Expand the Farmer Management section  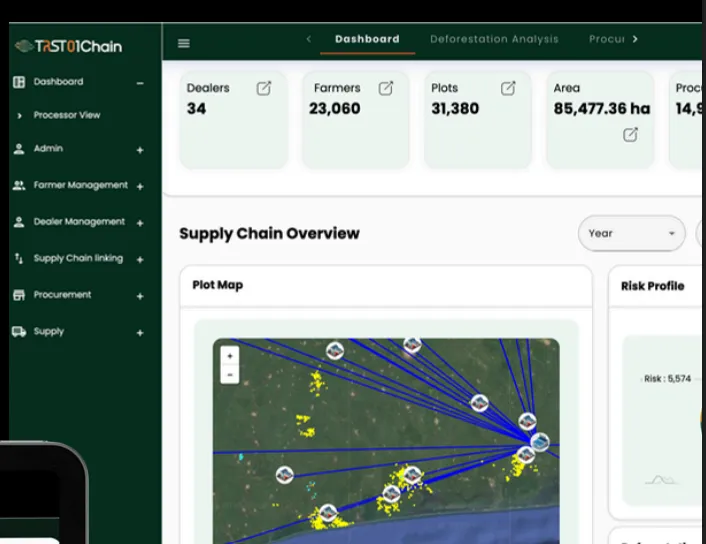tap(140, 186)
